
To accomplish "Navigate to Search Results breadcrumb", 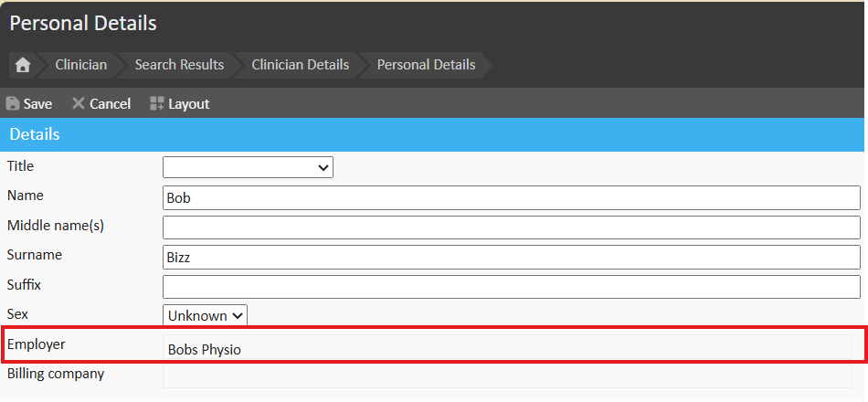I will coord(179,65).
